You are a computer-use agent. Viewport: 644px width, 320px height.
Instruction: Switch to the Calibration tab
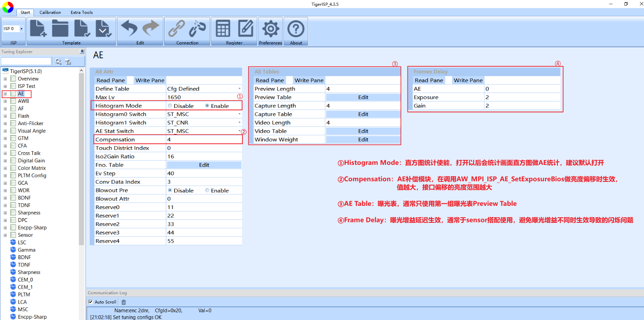50,12
